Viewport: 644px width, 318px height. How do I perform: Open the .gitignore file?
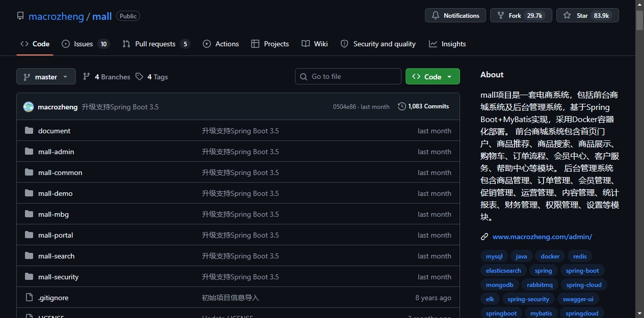(53, 298)
